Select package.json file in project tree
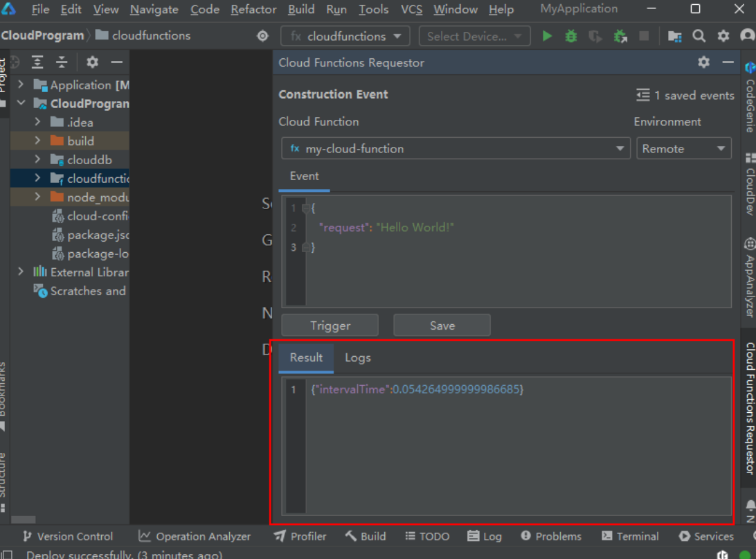756x559 pixels. pos(91,235)
